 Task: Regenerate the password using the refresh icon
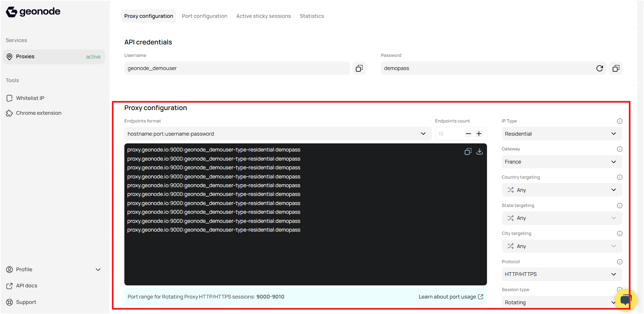click(600, 68)
